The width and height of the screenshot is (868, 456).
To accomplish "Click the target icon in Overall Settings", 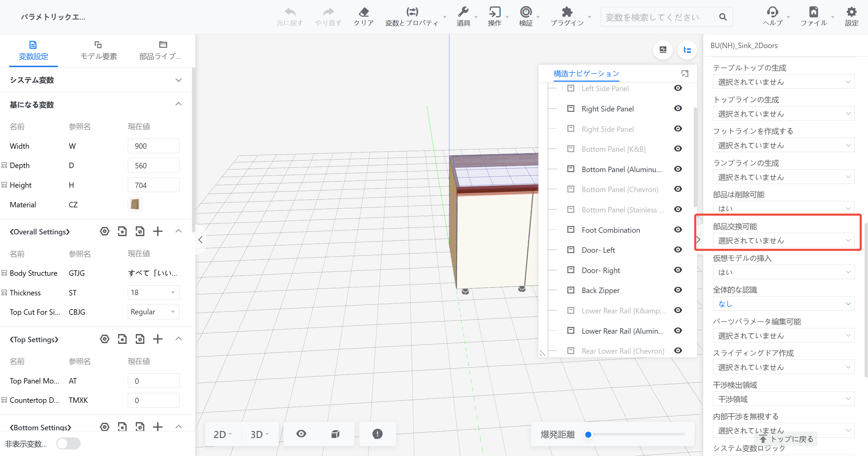I will pos(105,231).
